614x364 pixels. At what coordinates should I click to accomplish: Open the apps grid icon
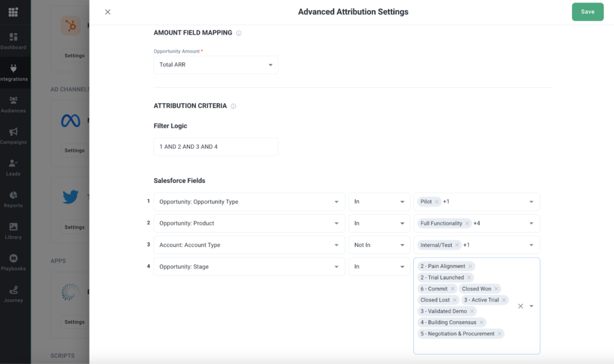click(x=13, y=12)
